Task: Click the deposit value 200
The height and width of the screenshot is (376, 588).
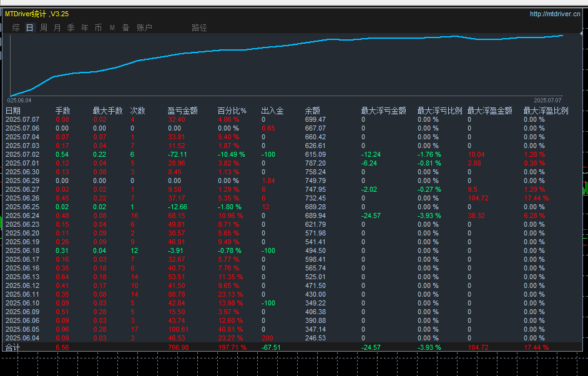Action: (267, 338)
